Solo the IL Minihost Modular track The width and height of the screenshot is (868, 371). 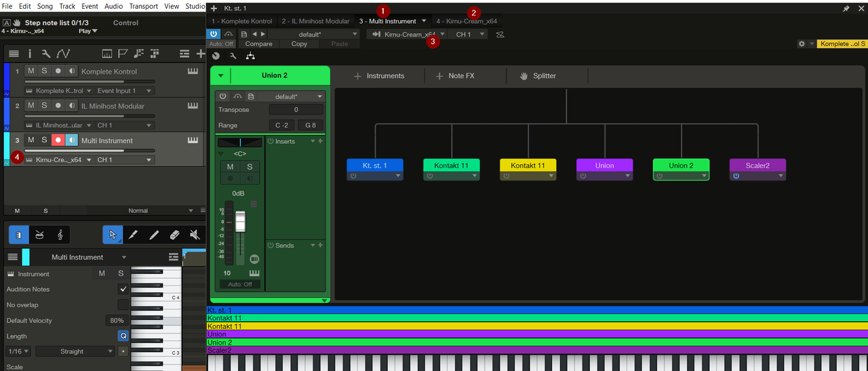(44, 105)
